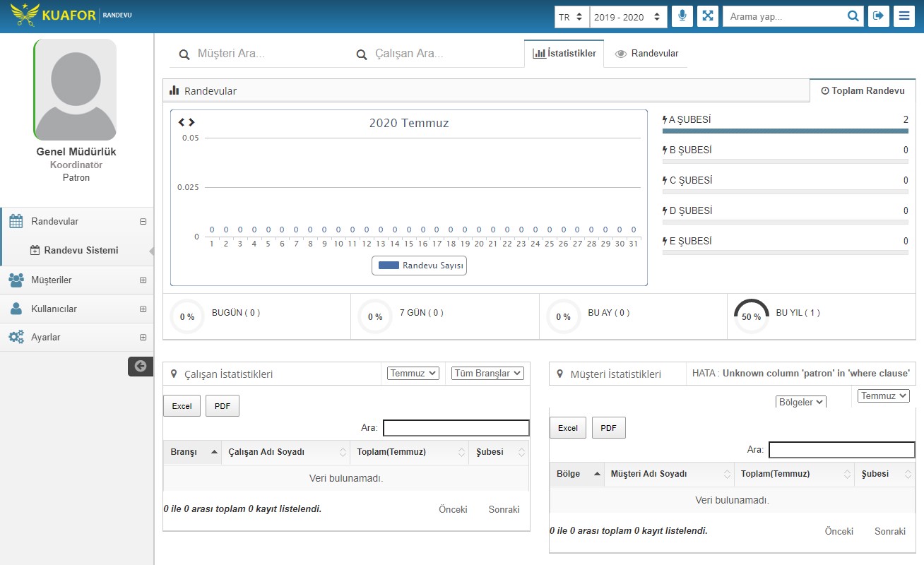Screen dimensions: 924x565
Task: Expand the Kullanıcılar sidebar menu
Action: pos(143,309)
